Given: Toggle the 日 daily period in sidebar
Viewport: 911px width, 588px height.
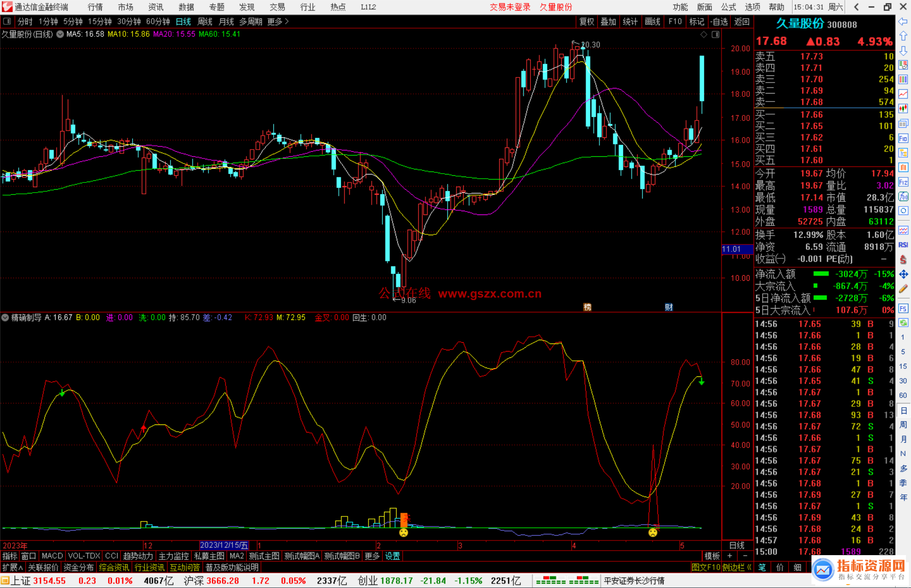Looking at the screenshot, I should (903, 411).
